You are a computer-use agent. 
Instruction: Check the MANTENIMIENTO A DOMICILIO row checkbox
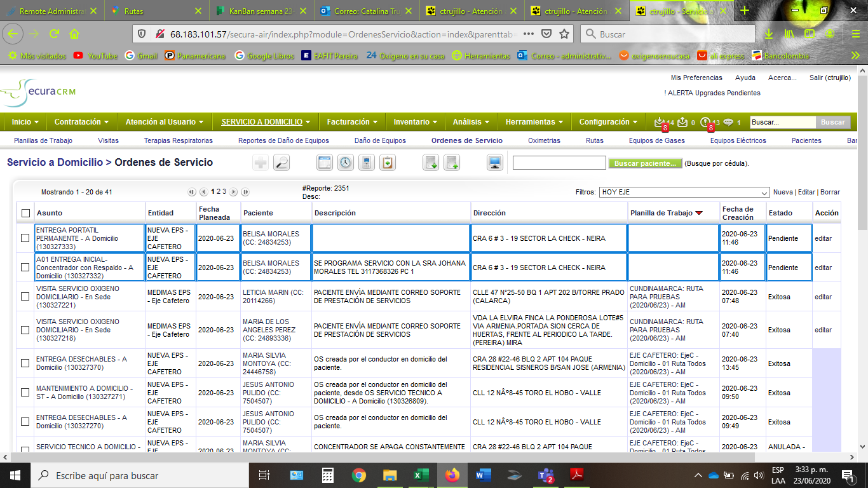coord(25,393)
